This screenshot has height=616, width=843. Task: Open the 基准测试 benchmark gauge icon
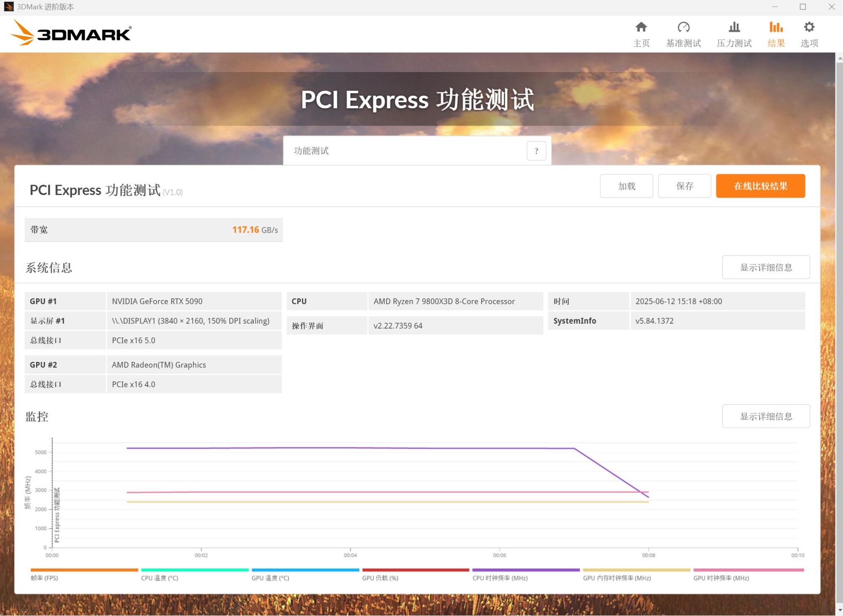[x=683, y=27]
